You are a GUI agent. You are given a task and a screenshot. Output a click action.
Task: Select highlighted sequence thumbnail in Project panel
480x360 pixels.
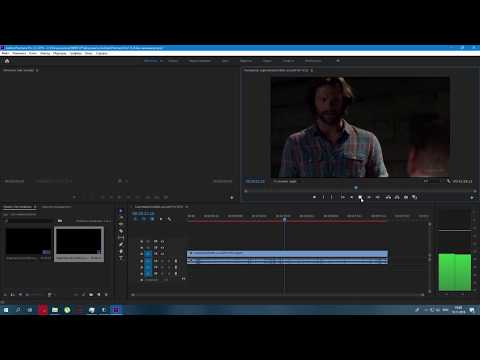79,244
